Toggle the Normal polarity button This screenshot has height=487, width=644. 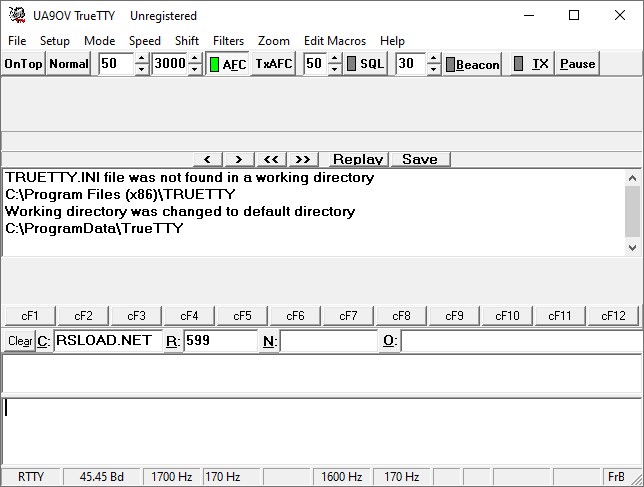click(x=69, y=64)
